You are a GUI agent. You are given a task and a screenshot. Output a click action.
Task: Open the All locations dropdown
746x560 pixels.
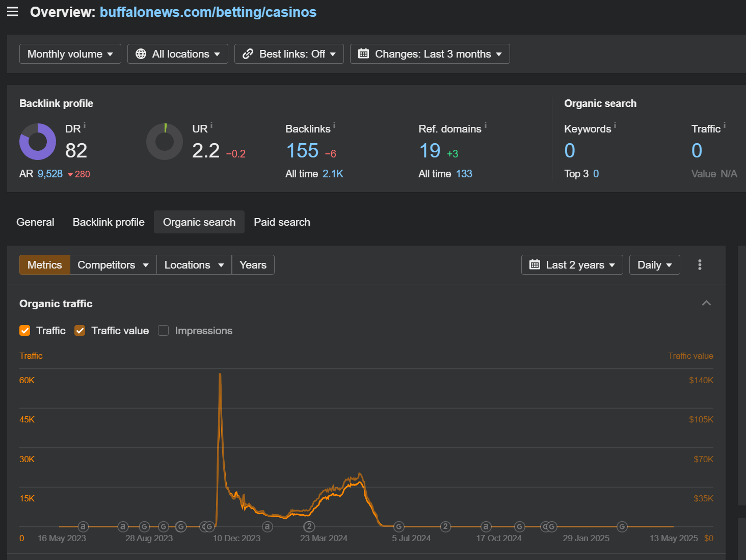[178, 54]
